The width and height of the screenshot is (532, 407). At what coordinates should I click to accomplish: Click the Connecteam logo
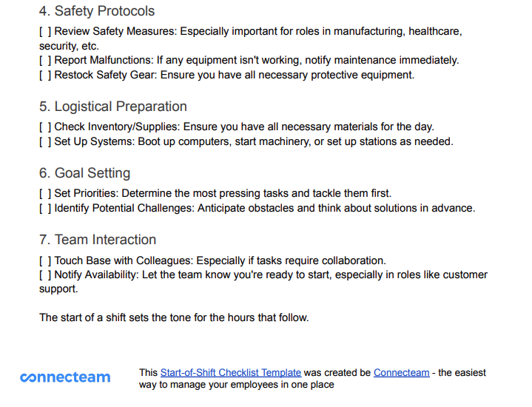click(x=65, y=377)
